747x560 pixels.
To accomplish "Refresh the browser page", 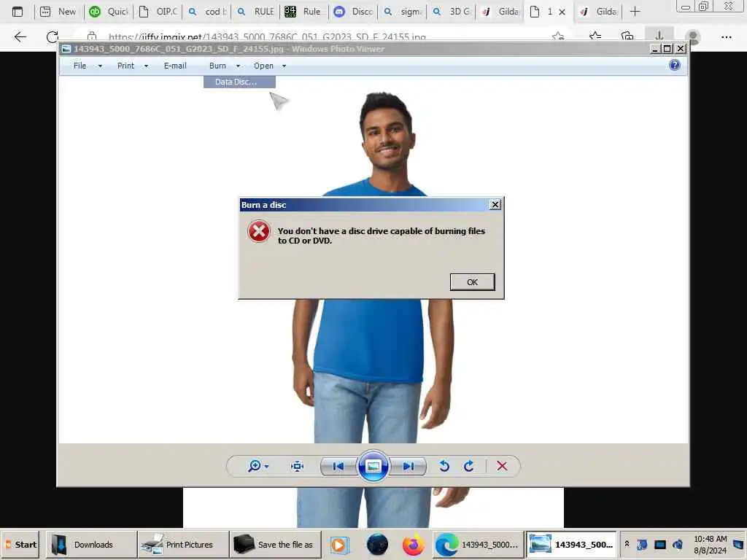I will click(x=53, y=36).
